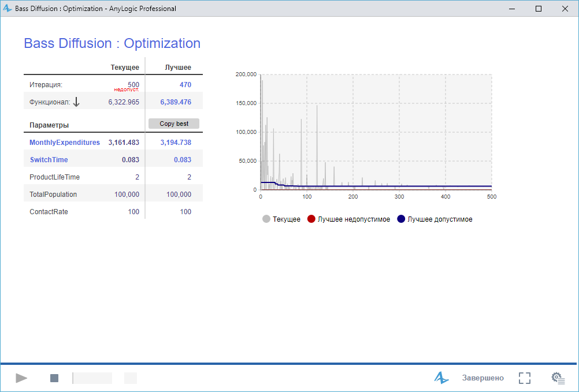Click the Лучшее column header in the table
The height and width of the screenshot is (392, 579).
pos(178,68)
